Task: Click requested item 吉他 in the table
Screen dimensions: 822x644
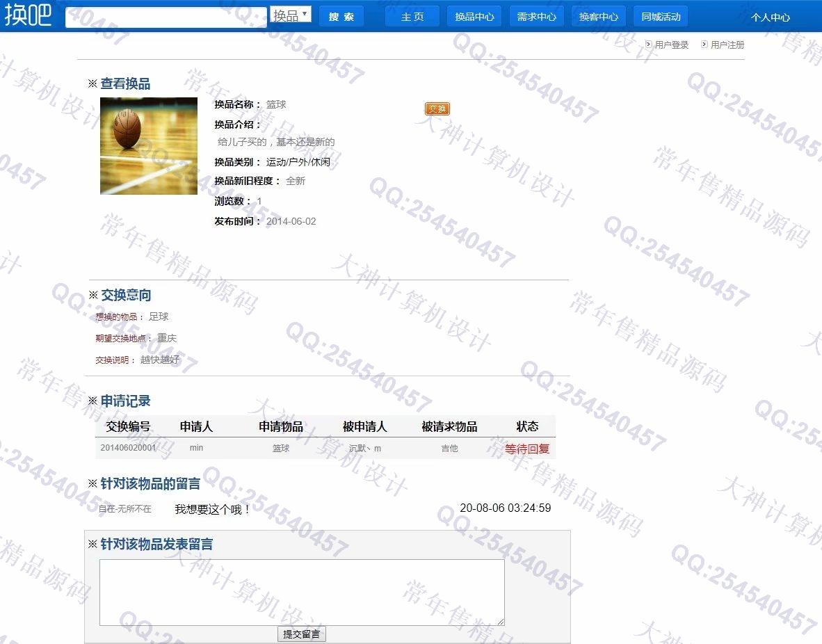Action: point(449,449)
